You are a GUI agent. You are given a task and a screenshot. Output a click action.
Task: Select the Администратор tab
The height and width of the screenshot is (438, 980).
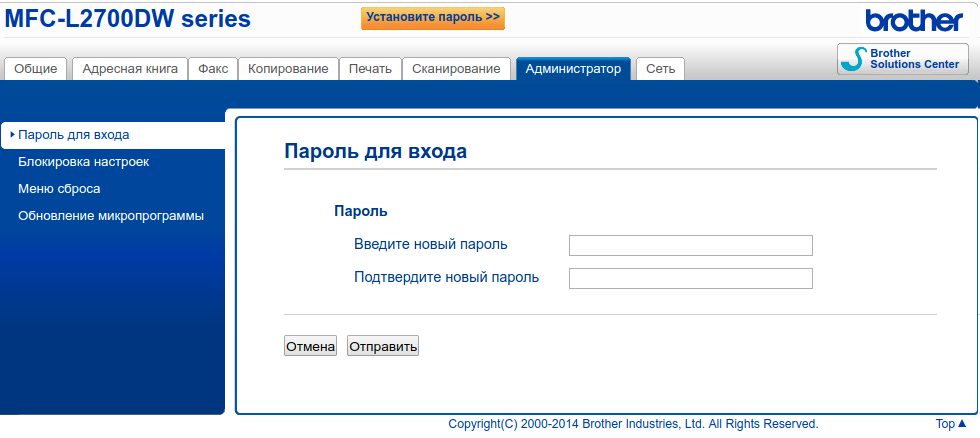pos(573,68)
